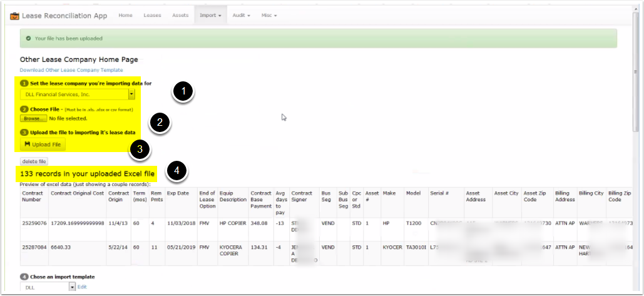Click the Browse file button
The width and height of the screenshot is (644, 296).
34,119
